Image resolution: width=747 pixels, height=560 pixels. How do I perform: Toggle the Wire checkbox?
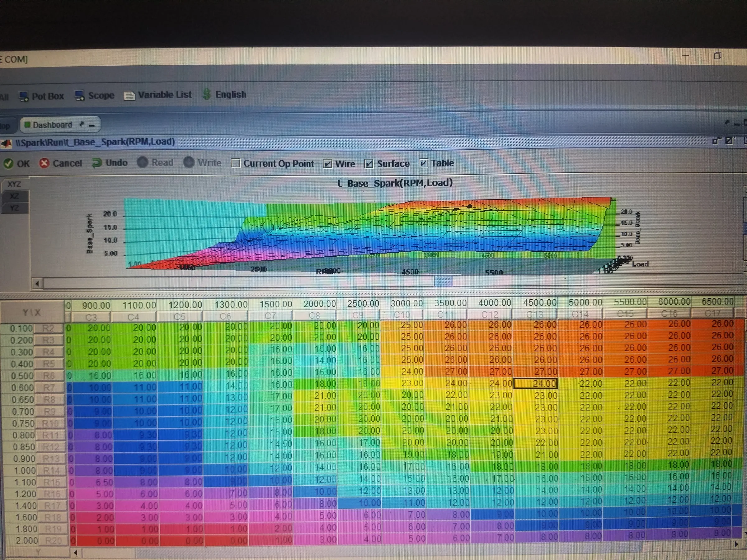pos(327,164)
